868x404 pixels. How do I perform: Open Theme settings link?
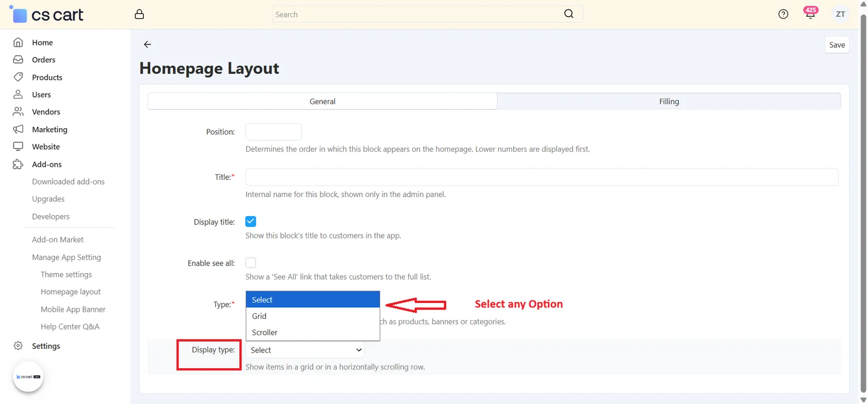(66, 275)
